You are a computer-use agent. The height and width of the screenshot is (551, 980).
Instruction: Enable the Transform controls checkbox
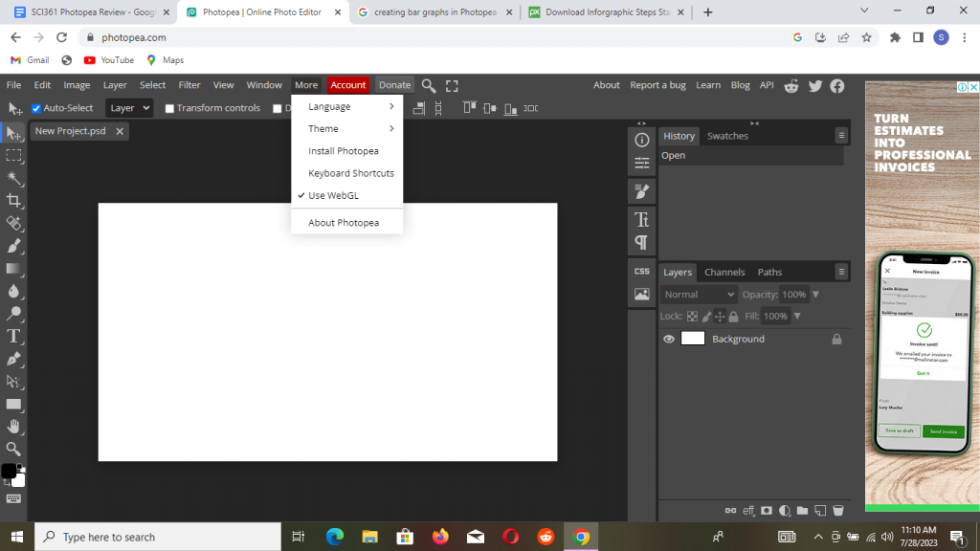[x=169, y=108]
